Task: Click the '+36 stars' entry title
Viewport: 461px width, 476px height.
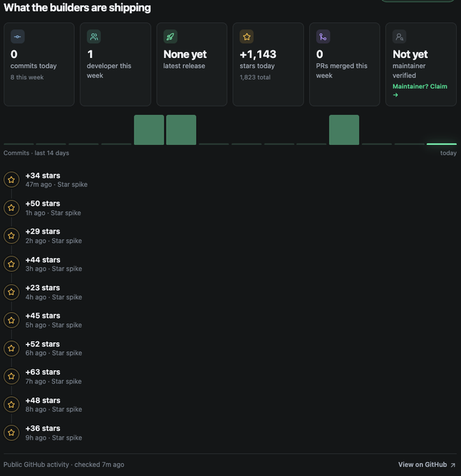Action: click(x=43, y=428)
